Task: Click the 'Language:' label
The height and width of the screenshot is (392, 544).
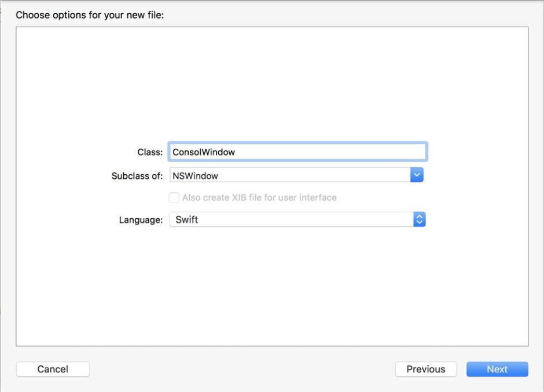Action: point(141,220)
